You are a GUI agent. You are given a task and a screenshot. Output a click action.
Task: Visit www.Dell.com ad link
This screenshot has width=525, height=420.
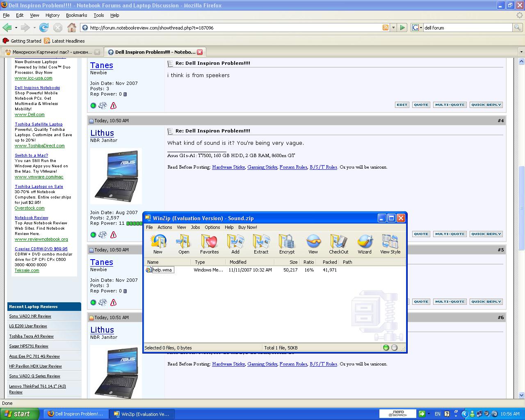point(30,114)
